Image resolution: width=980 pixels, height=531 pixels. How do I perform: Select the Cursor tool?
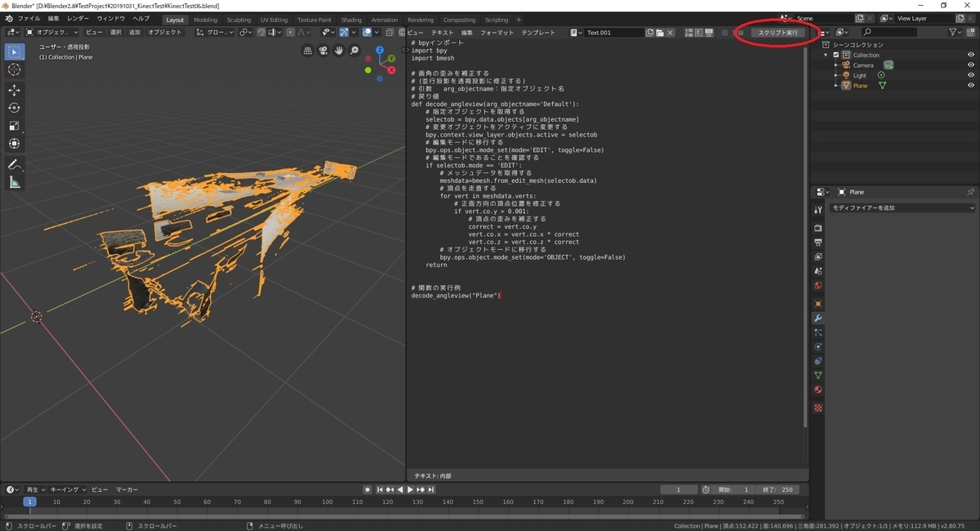(x=14, y=70)
